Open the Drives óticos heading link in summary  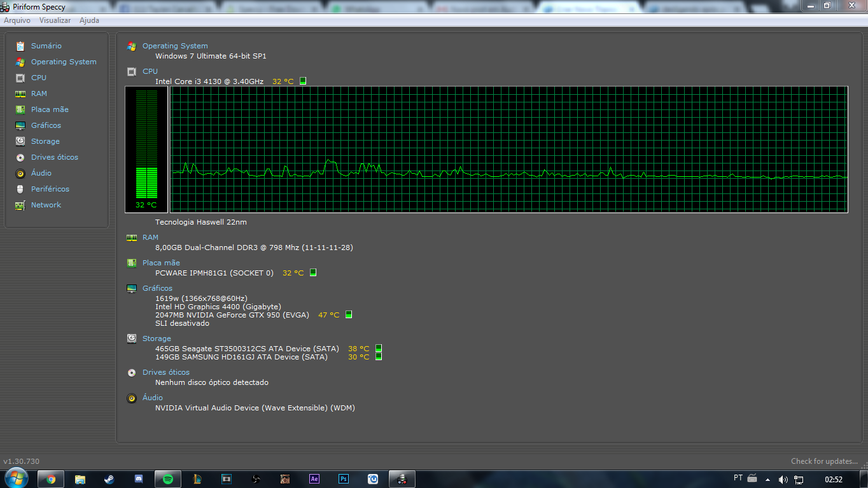click(x=166, y=372)
